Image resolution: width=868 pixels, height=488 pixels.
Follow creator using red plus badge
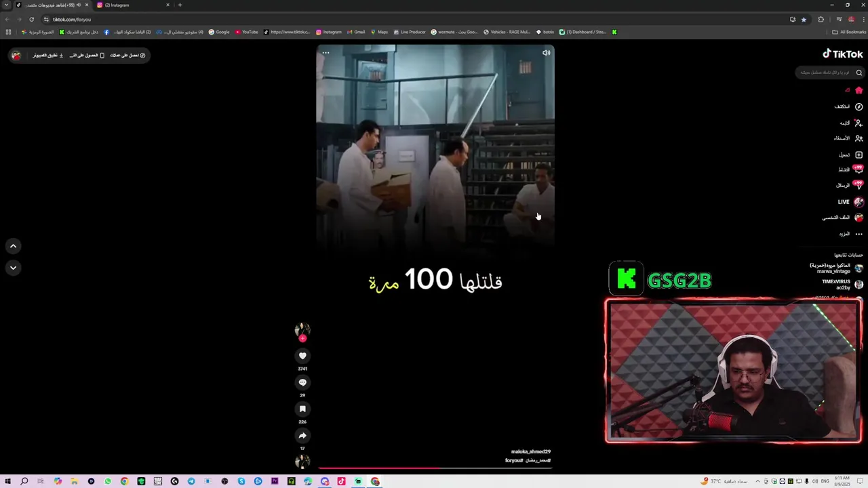pos(302,338)
